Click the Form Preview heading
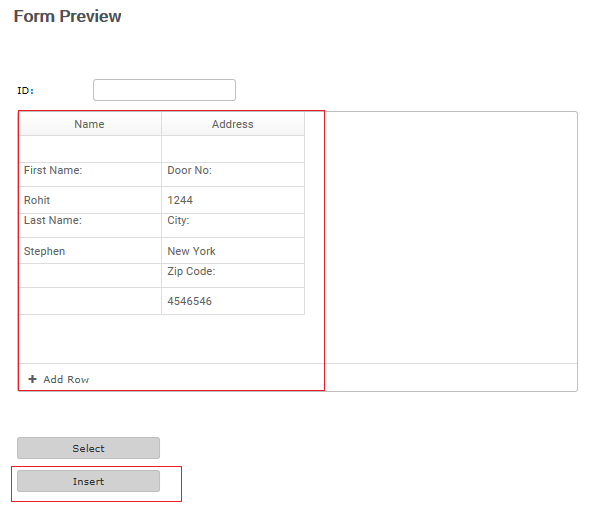 [68, 17]
